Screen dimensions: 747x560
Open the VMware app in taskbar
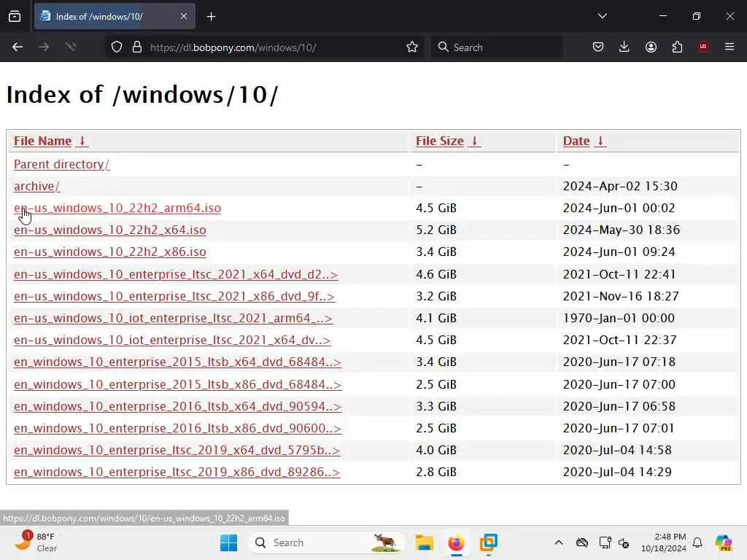coord(488,542)
